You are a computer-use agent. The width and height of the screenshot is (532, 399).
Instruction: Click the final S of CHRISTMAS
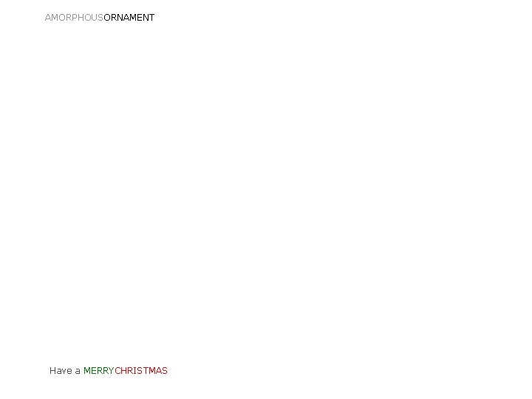[x=165, y=370]
